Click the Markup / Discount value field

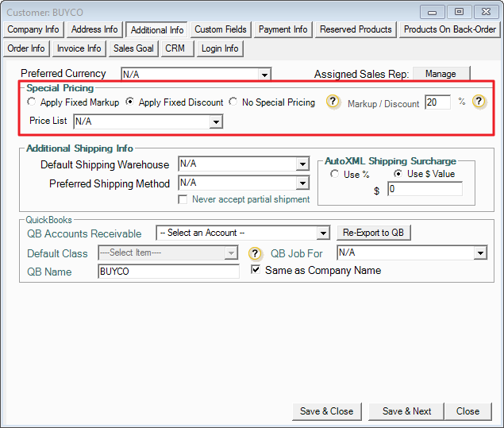pos(437,102)
